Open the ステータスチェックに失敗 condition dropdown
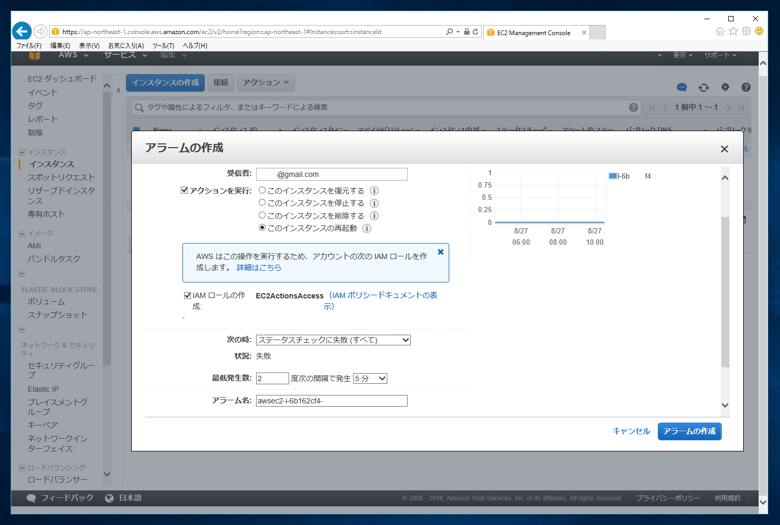The image size is (780, 525). click(333, 340)
